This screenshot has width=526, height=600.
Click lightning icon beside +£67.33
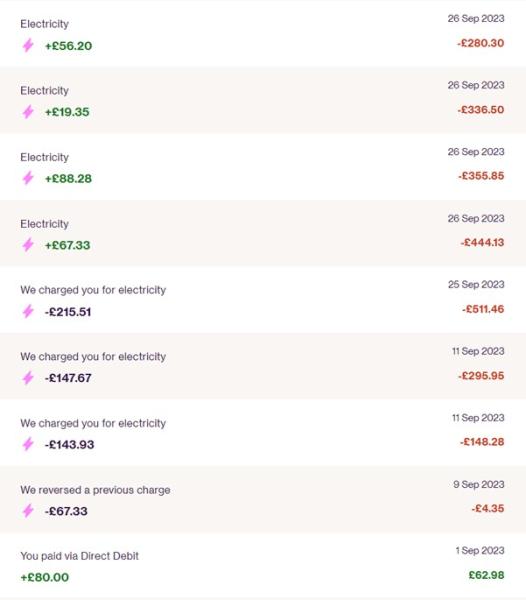click(x=28, y=245)
